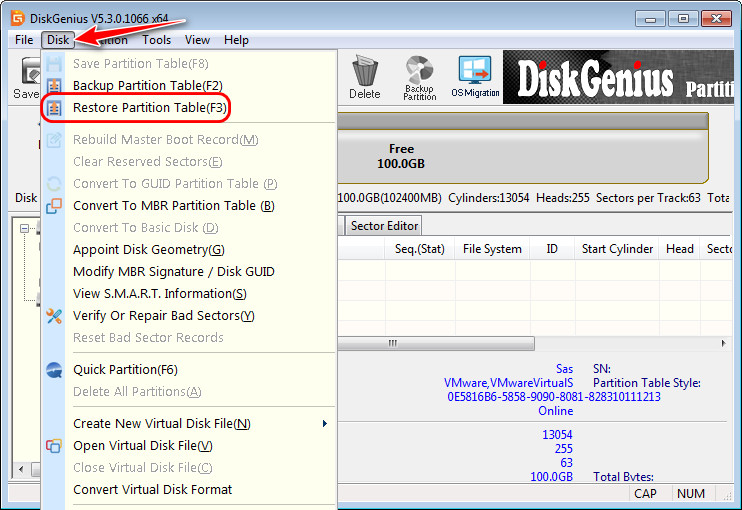This screenshot has width=742, height=510.
Task: Click the Backup Partition Table menu icon
Action: coord(54,86)
